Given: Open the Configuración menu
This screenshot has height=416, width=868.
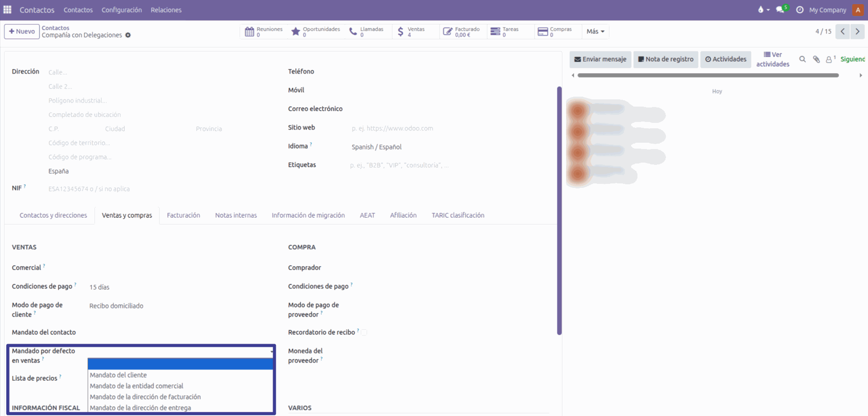Looking at the screenshot, I should pyautogui.click(x=122, y=10).
